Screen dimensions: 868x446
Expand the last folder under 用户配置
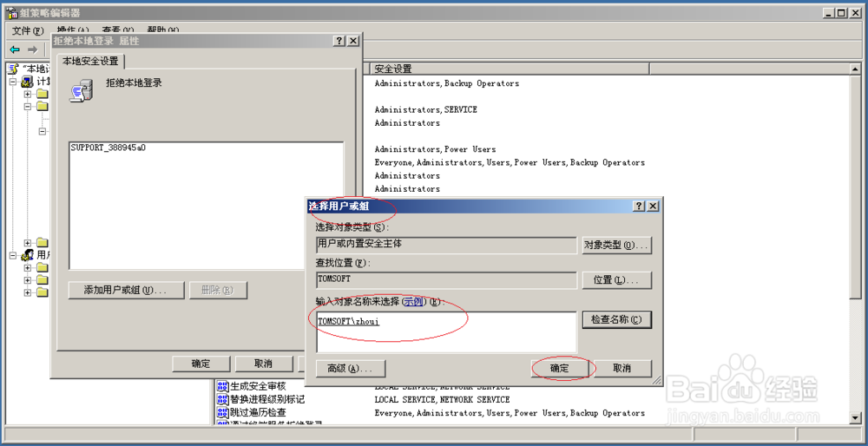pos(27,292)
